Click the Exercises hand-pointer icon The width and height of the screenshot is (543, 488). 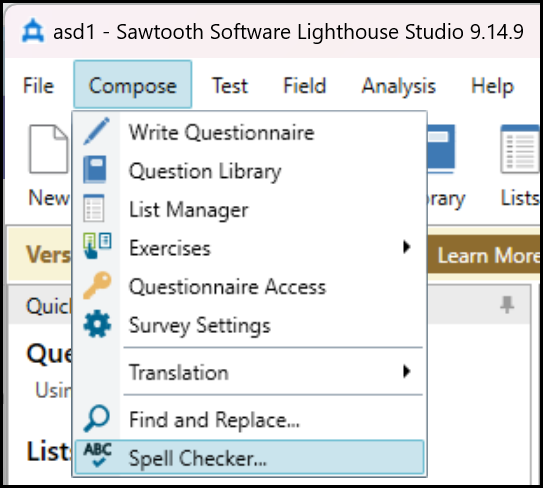click(97, 246)
